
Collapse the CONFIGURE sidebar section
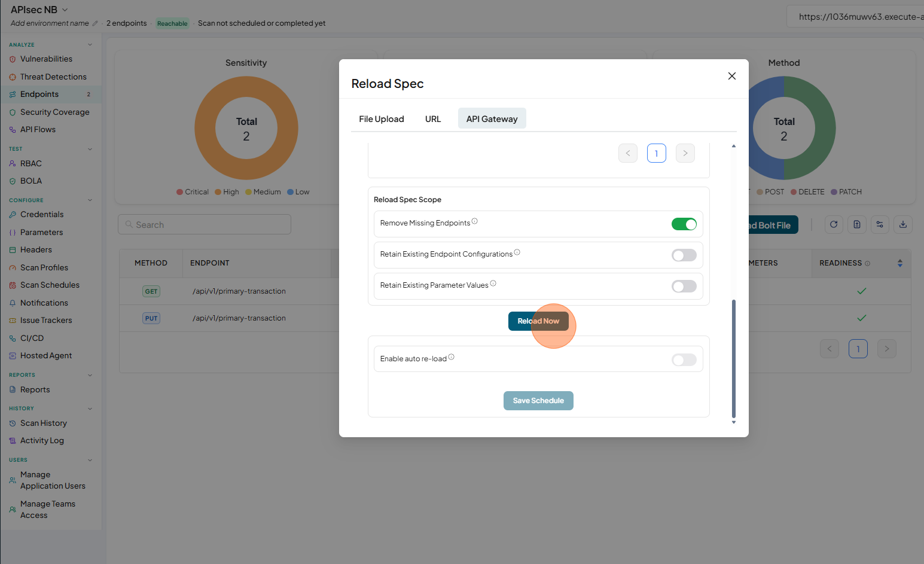90,200
